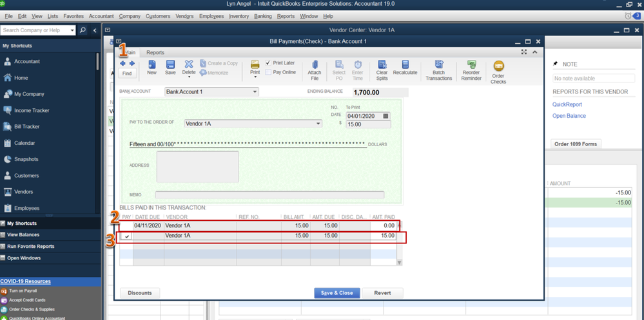
Task: Open the Print dropdown arrow
Action: [x=255, y=77]
